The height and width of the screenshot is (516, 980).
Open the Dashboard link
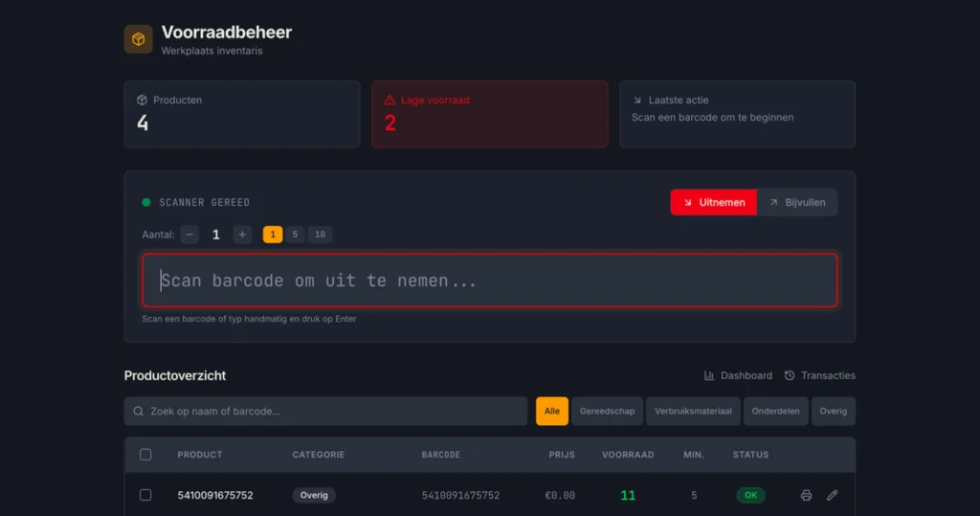coord(738,376)
